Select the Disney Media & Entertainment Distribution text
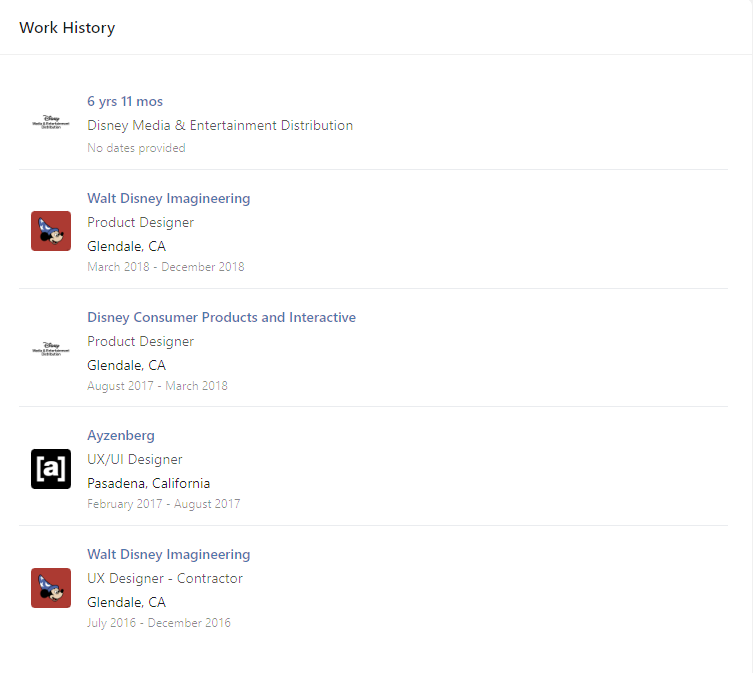Screen dimensions: 753x673 [x=220, y=125]
